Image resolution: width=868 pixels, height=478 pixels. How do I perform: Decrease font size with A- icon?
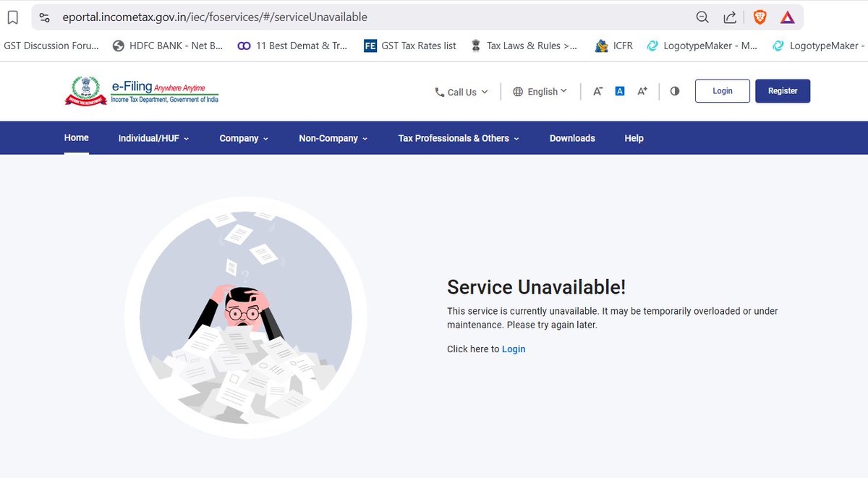[597, 91]
